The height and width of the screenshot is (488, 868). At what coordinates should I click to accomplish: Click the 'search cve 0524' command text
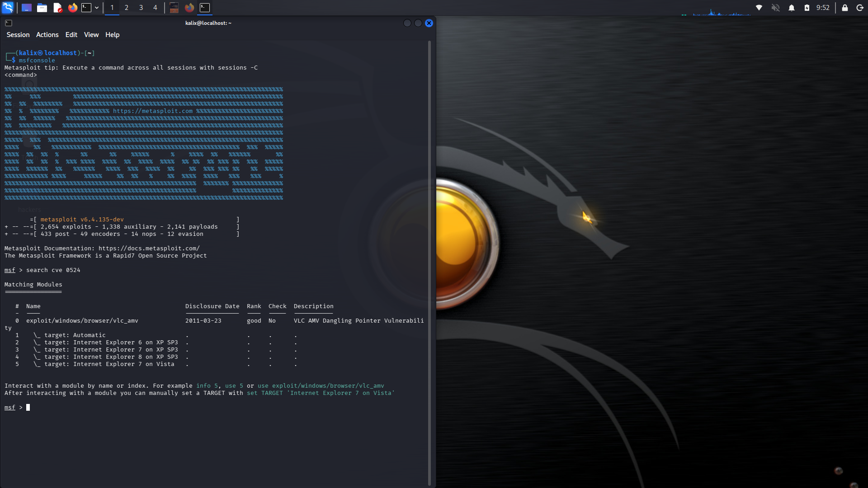[x=53, y=270]
